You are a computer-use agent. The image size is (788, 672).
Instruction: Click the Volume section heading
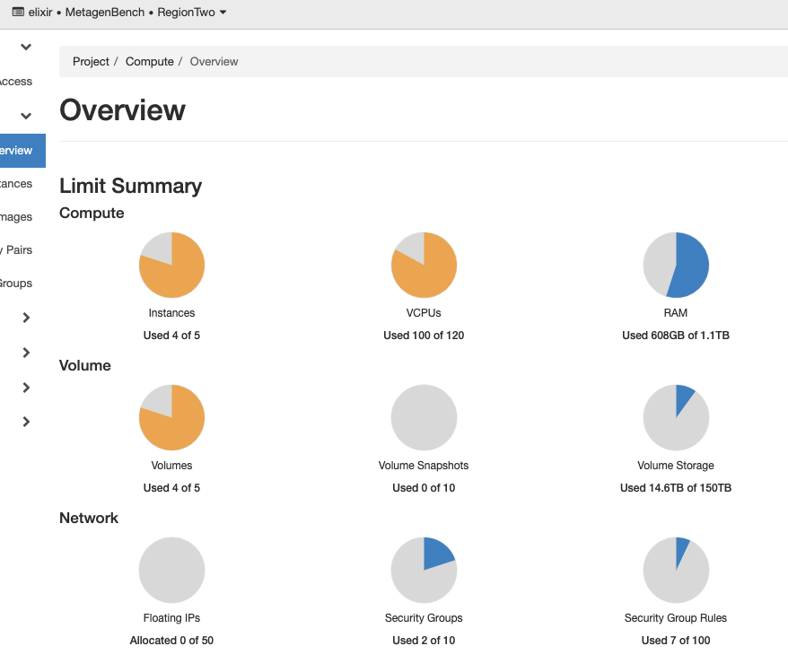(x=85, y=365)
